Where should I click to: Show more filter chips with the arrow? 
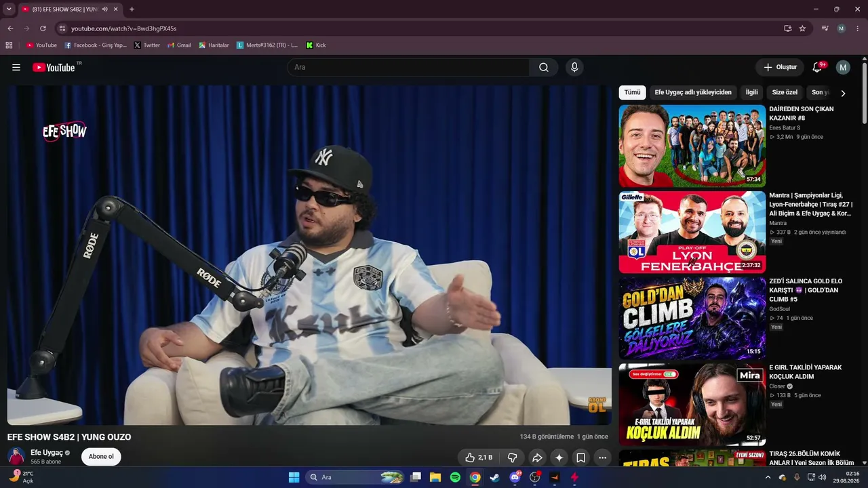point(843,94)
